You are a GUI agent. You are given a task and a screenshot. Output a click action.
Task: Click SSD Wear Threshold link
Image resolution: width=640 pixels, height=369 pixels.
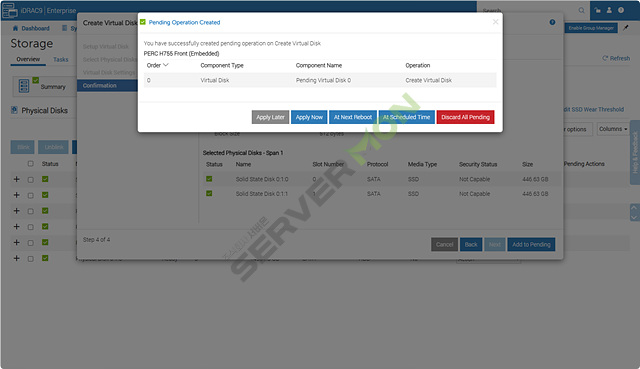tap(594, 109)
